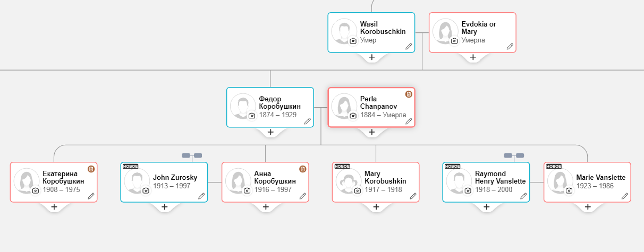The image size is (644, 252).
Task: Select the Mary Korobushkin name
Action: 385,177
